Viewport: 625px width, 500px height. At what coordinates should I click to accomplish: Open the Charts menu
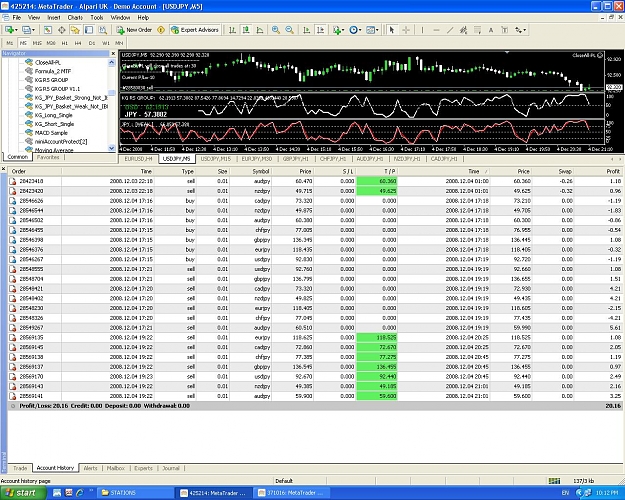tap(75, 18)
